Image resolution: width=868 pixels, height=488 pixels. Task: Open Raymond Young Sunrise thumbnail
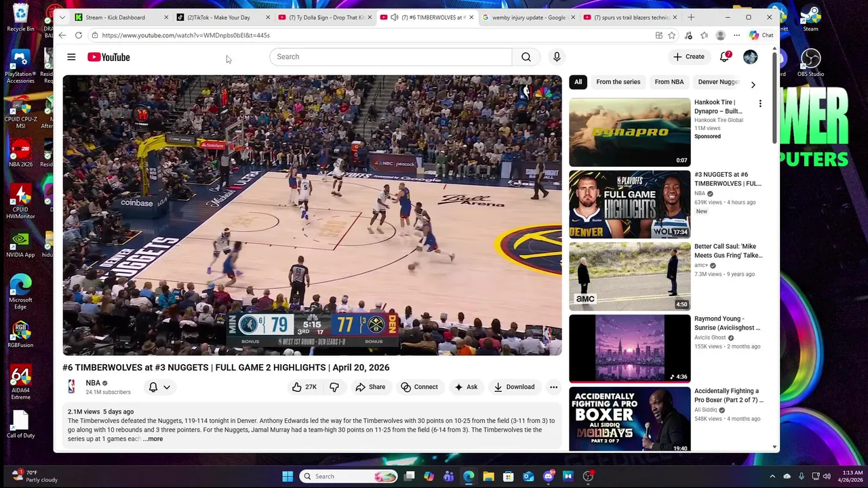tap(630, 348)
